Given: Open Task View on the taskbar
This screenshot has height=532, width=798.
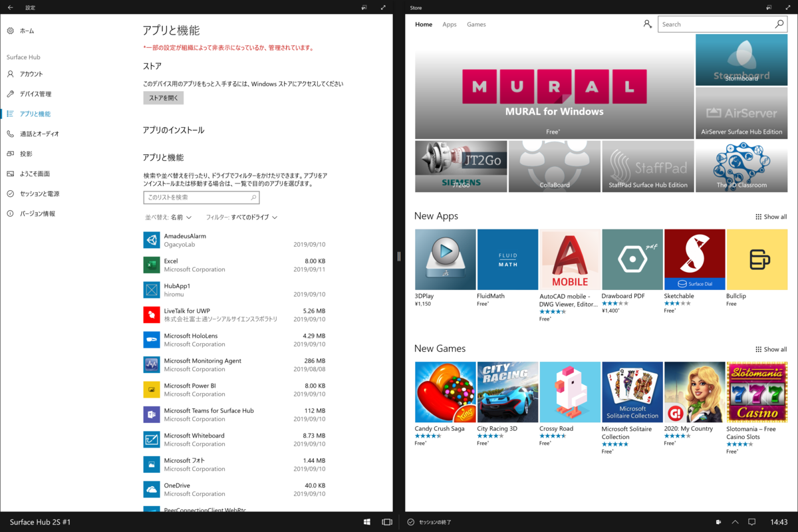Looking at the screenshot, I should 387,522.
